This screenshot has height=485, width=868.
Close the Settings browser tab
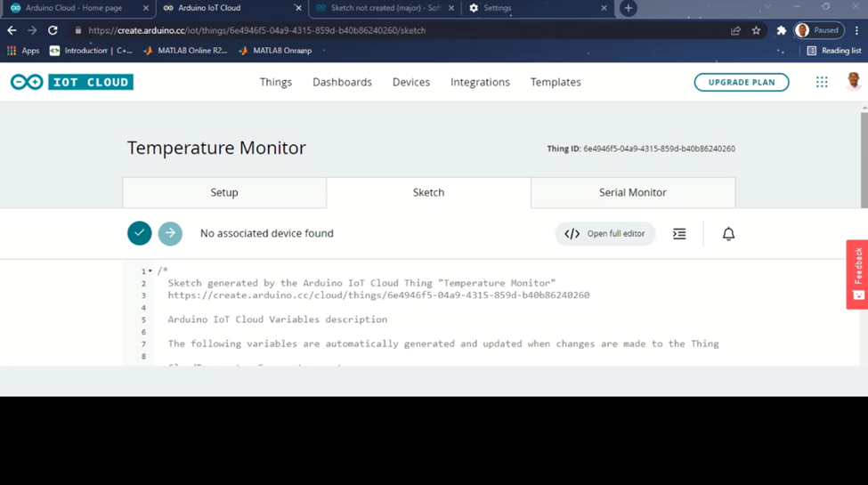pyautogui.click(x=604, y=8)
